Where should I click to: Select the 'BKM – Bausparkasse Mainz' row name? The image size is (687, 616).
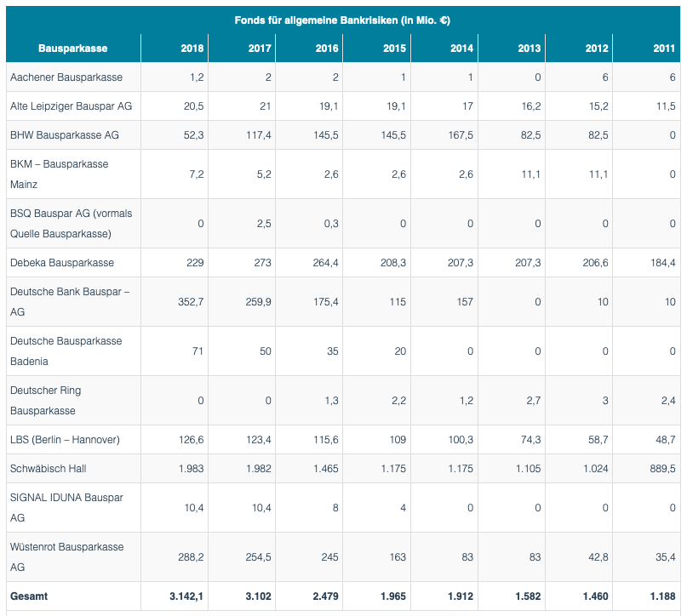tap(59, 174)
